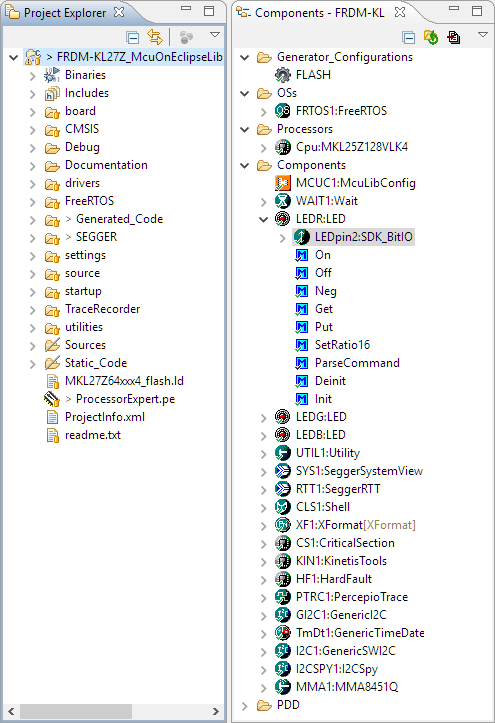Click the MCUC1:McuLibConfig icon
Viewport: 495px width, 723px height.
[x=283, y=183]
